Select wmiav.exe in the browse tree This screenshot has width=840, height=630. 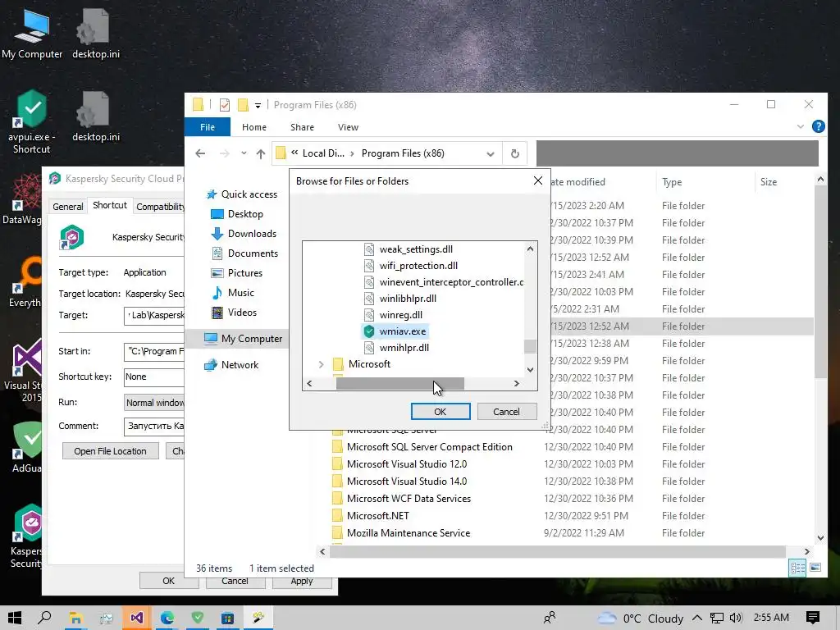pyautogui.click(x=395, y=331)
